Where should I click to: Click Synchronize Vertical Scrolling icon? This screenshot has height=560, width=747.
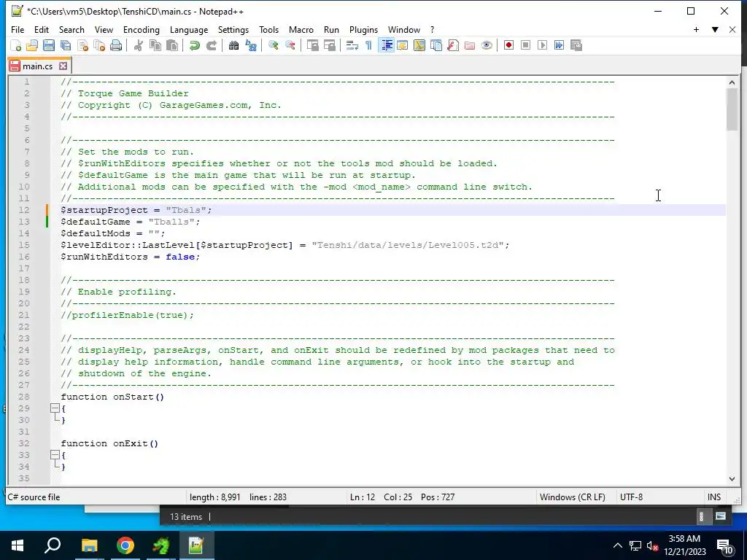[312, 45]
